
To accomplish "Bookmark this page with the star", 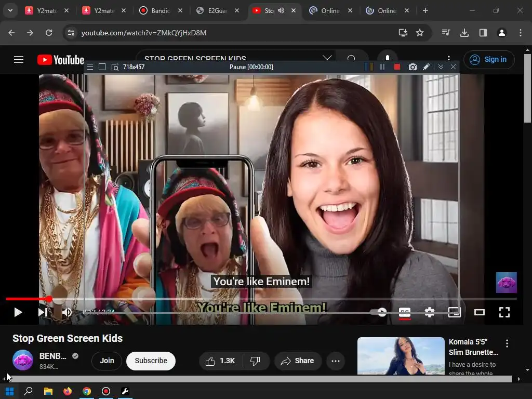I will pos(420,33).
